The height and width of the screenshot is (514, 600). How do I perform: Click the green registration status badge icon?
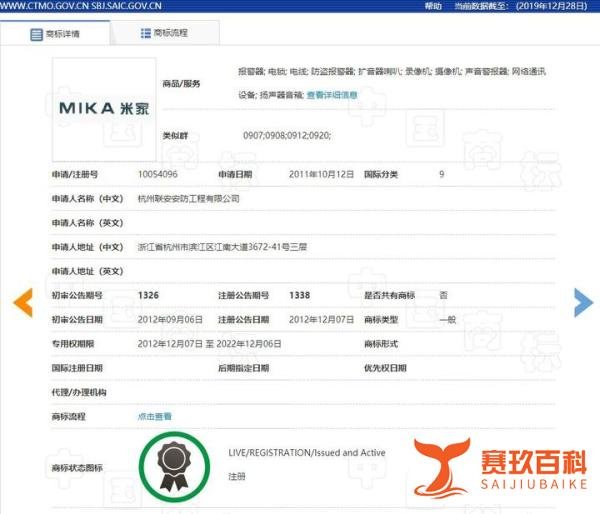(x=174, y=467)
